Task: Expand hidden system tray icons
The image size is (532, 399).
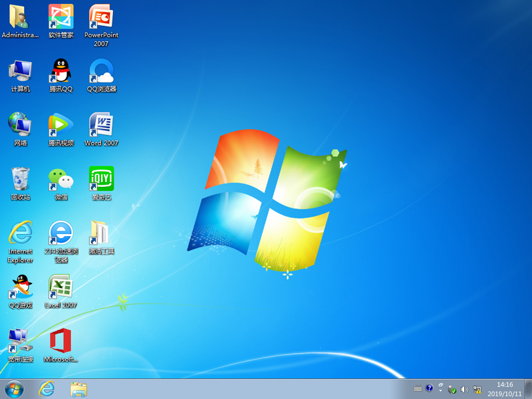Action: pyautogui.click(x=440, y=390)
